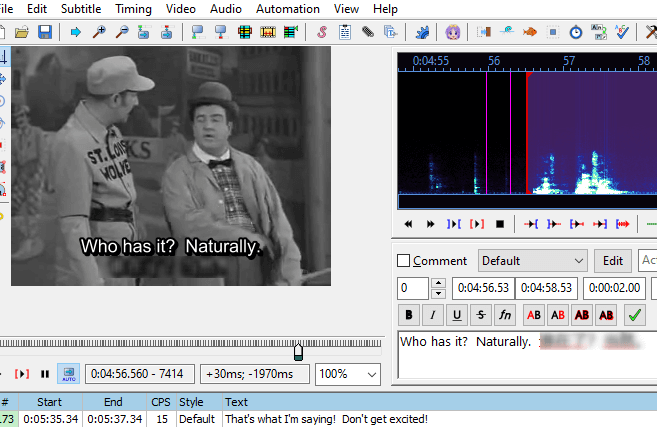Open Attachments paperclip icon
The width and height of the screenshot is (657, 427).
[368, 32]
